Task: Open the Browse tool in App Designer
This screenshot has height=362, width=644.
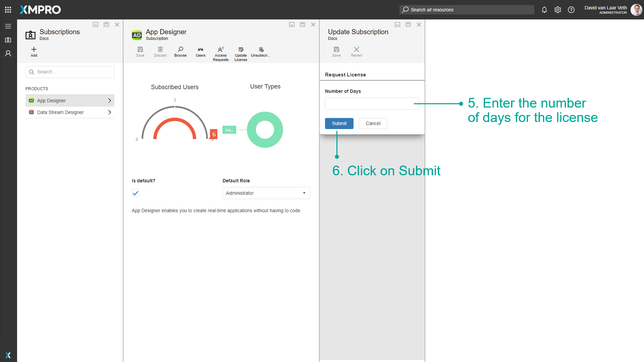Action: (180, 50)
